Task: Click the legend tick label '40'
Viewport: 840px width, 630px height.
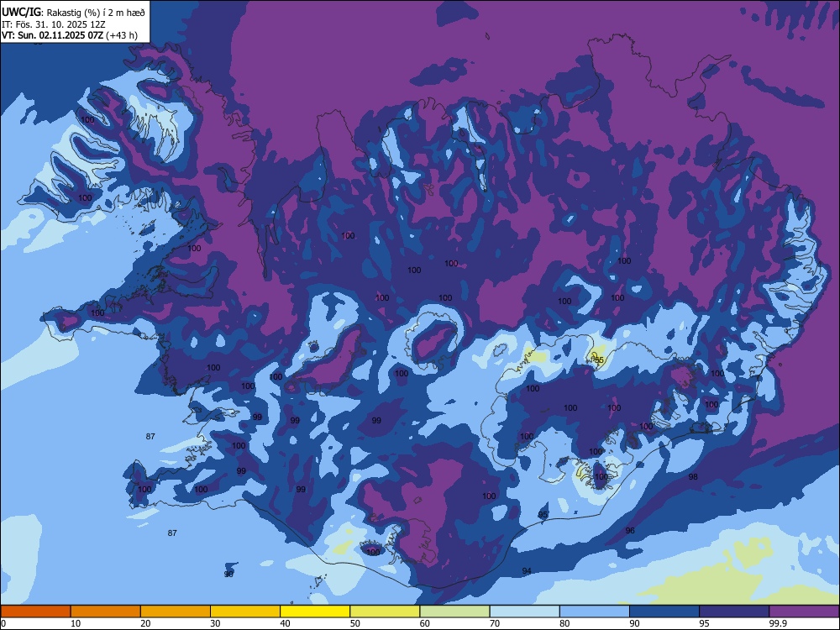Action: click(x=285, y=623)
